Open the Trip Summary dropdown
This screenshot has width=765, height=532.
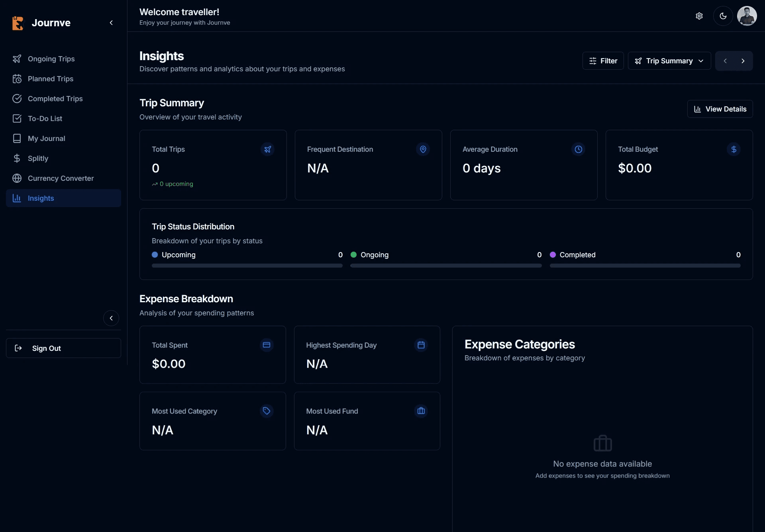669,61
